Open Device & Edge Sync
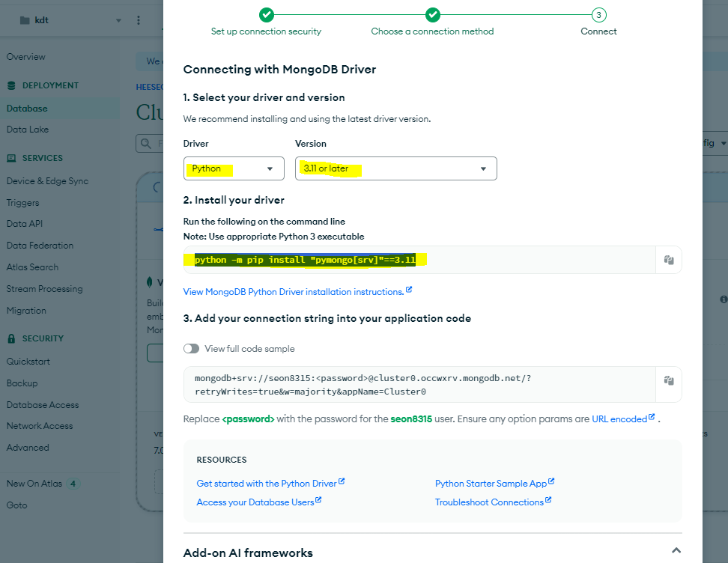 click(x=47, y=181)
